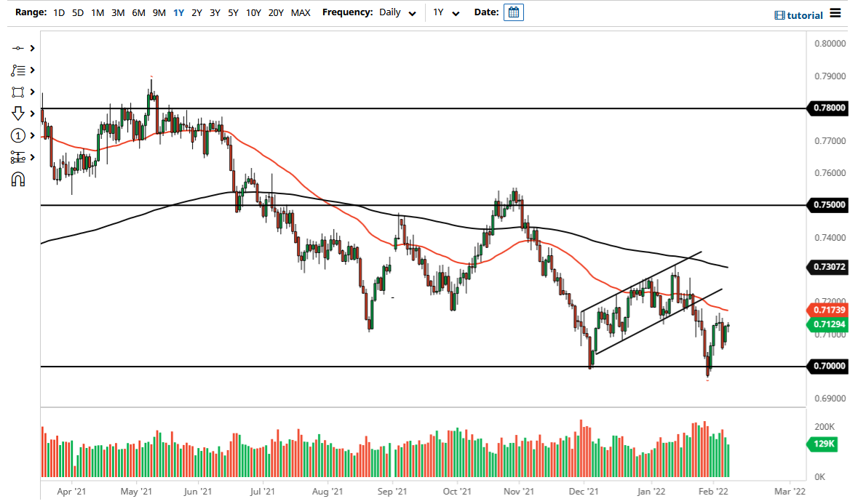858x504 pixels.
Task: Open the 1Y interval dropdown
Action: coord(446,12)
